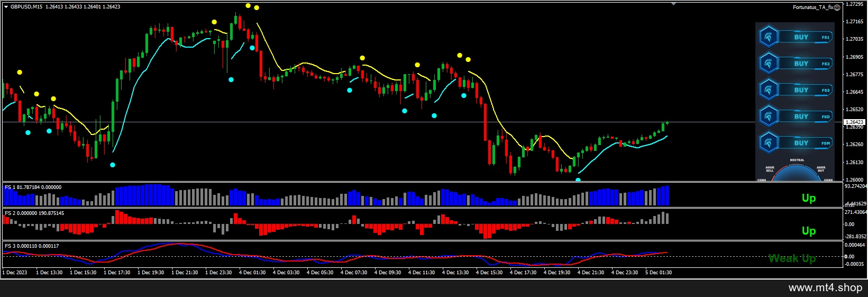The image size is (868, 297).
Task: Click the 4 Dec 11:30 time axis label
Action: (x=422, y=273)
